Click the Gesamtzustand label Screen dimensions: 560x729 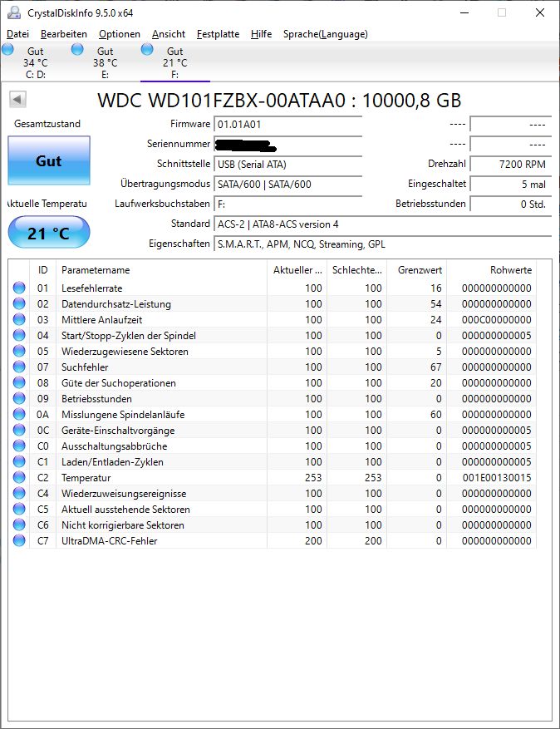47,124
